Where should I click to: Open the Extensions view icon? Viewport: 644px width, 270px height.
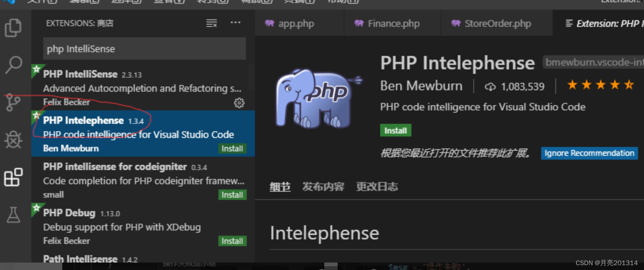pos(13,177)
